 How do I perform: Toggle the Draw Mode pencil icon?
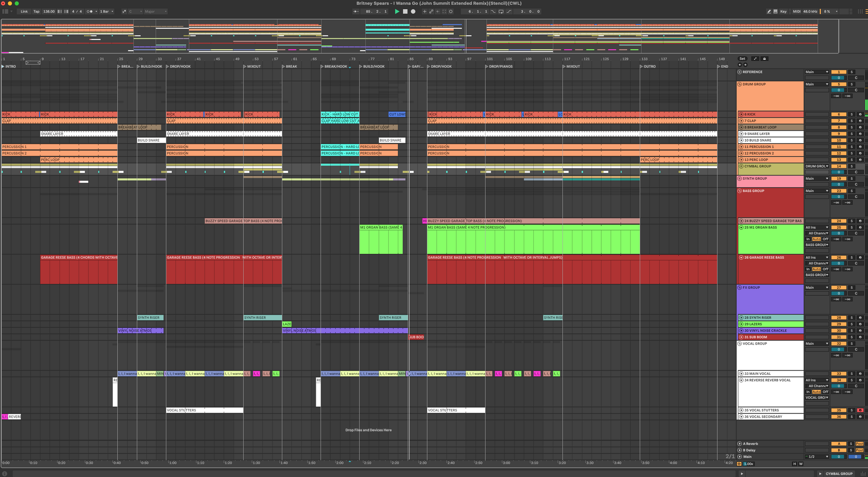point(769,12)
